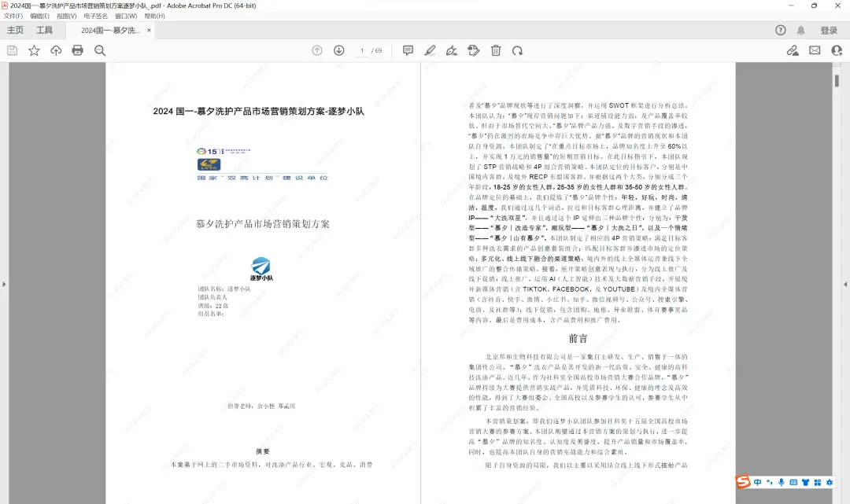
Task: Open the Save file icon
Action: click(x=12, y=50)
